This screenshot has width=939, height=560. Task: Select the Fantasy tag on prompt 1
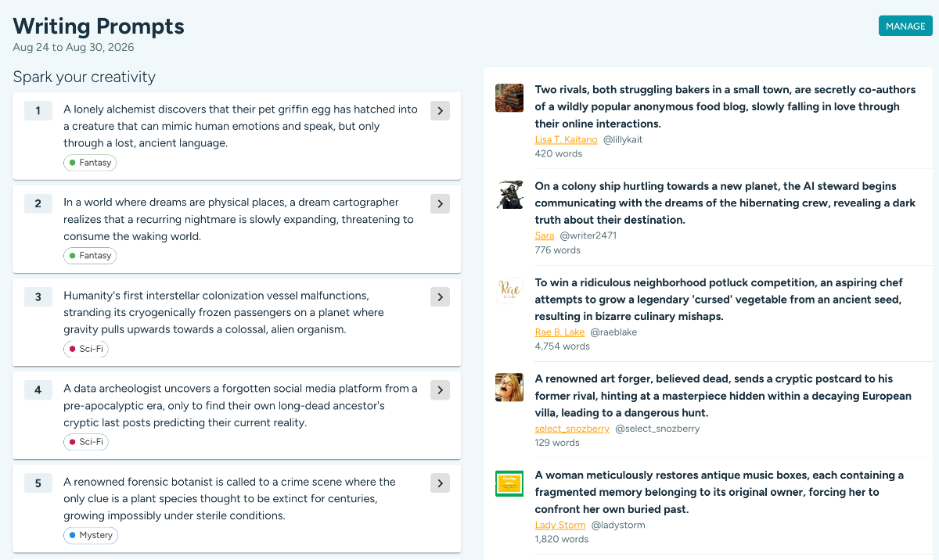click(x=90, y=163)
